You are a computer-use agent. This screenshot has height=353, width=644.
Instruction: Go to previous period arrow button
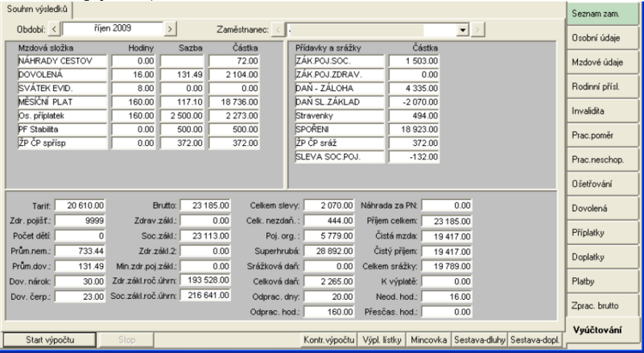(54, 29)
